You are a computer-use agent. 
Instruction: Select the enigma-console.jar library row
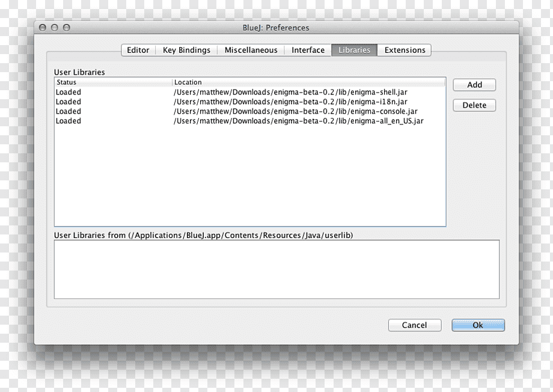pos(249,111)
